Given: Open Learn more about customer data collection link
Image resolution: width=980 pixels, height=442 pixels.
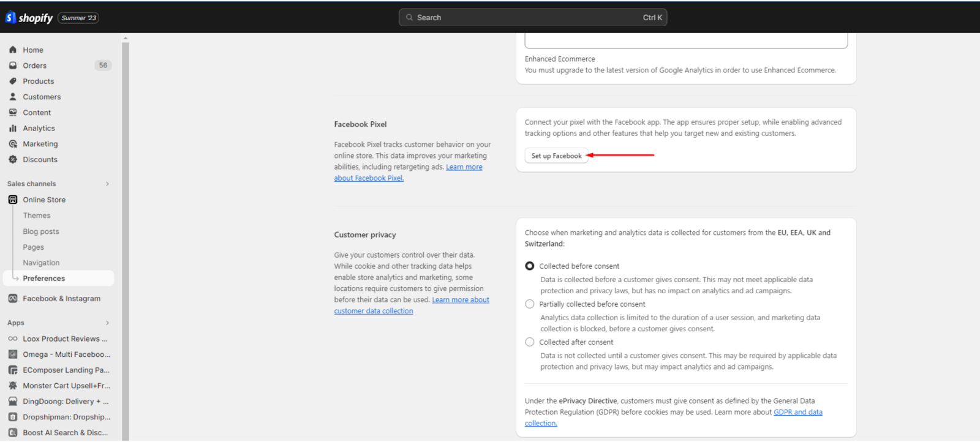Looking at the screenshot, I should 412,305.
